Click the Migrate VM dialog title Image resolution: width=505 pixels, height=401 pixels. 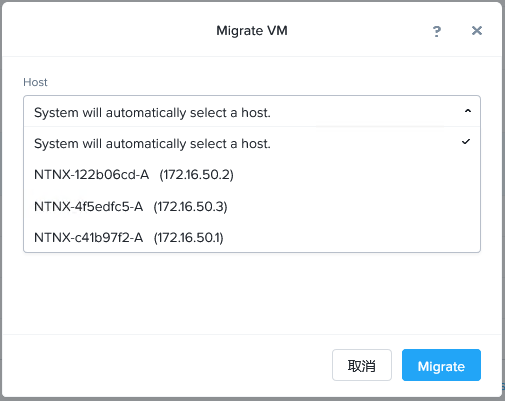[252, 31]
